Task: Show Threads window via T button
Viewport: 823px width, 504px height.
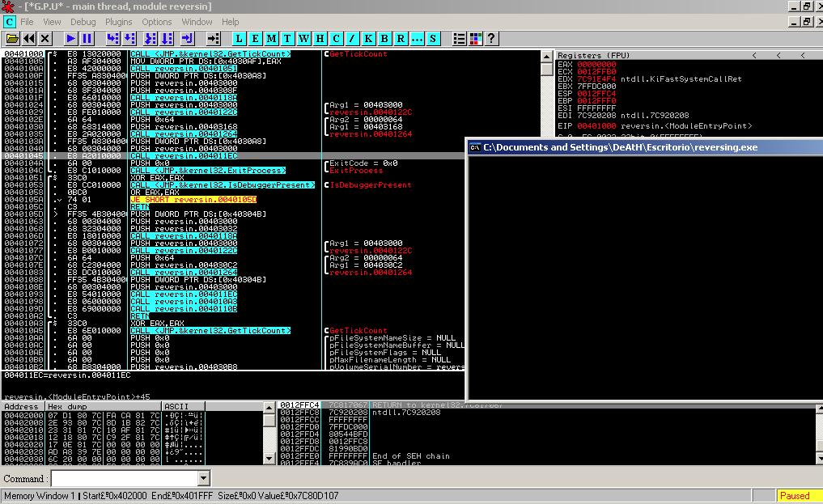Action: pyautogui.click(x=287, y=39)
